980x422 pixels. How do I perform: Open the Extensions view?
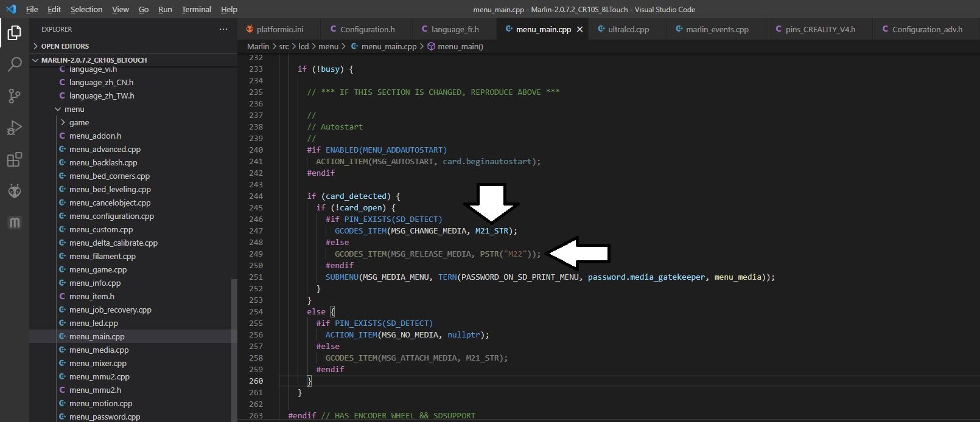pyautogui.click(x=15, y=159)
